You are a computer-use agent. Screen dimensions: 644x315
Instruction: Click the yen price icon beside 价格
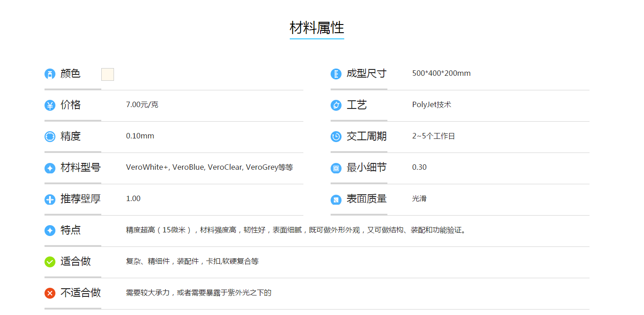[x=50, y=105]
